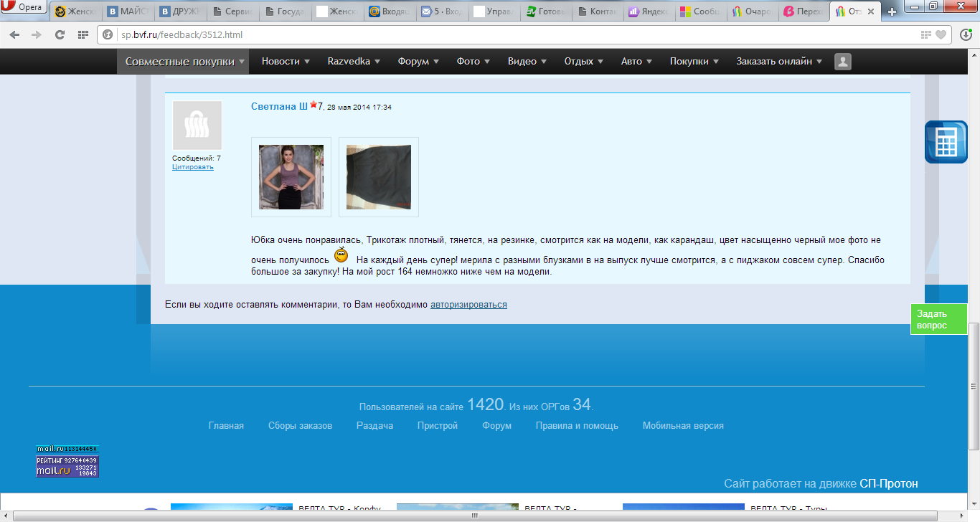Click the user profile icon in the site menu
This screenshot has height=522, width=980.
pyautogui.click(x=843, y=62)
